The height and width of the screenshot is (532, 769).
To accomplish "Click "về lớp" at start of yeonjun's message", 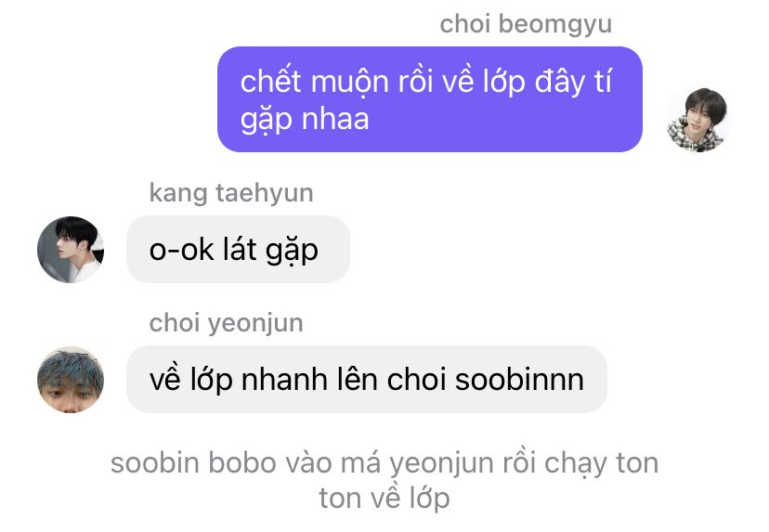I will click(190, 380).
